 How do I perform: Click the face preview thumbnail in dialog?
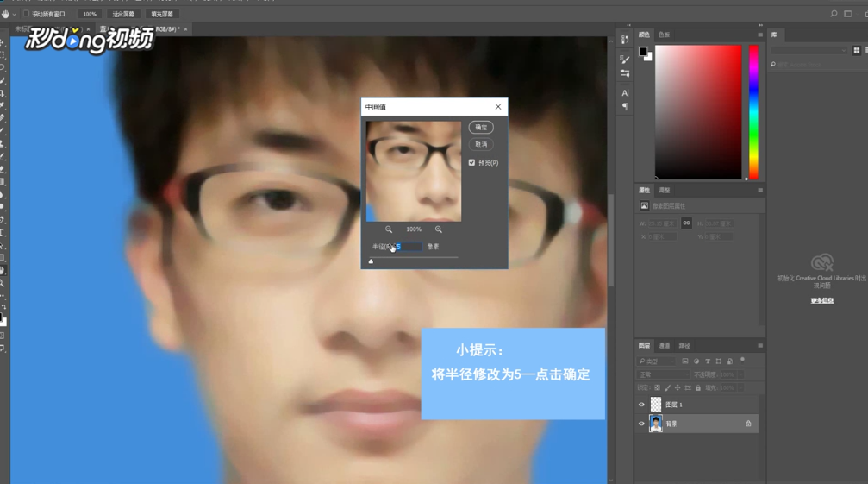414,171
